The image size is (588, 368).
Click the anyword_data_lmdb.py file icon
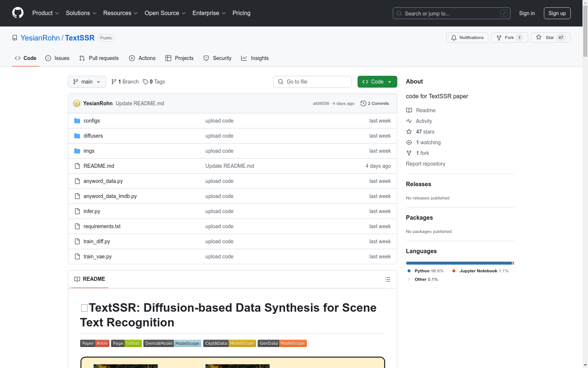pyautogui.click(x=77, y=196)
